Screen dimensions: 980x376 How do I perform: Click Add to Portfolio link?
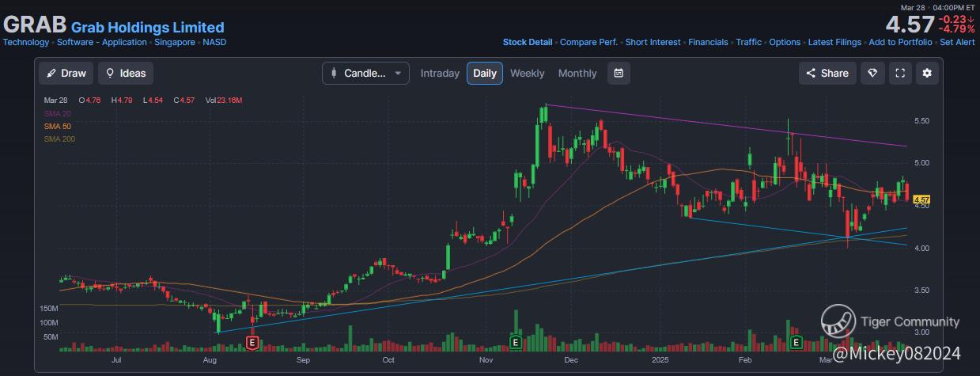(900, 43)
